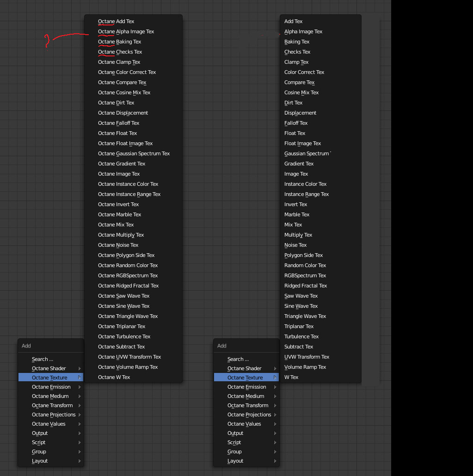Click highlighted Octane Texture in right Add menu
Image resolution: width=473 pixels, height=476 pixels.
pos(246,378)
